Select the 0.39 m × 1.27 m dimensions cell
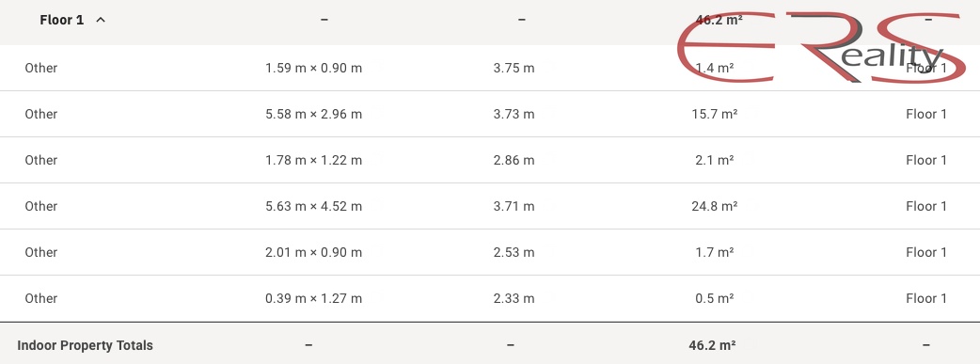This screenshot has width=980, height=364. [x=314, y=298]
